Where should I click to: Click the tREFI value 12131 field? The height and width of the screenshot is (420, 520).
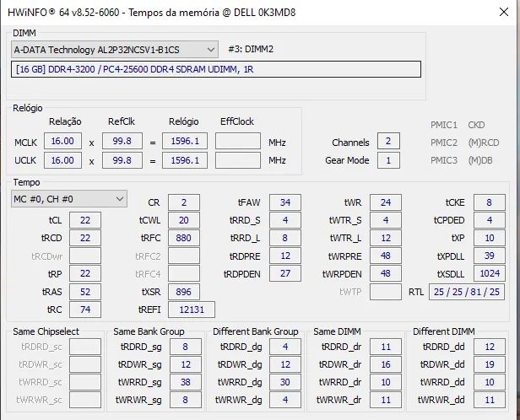[x=192, y=310]
